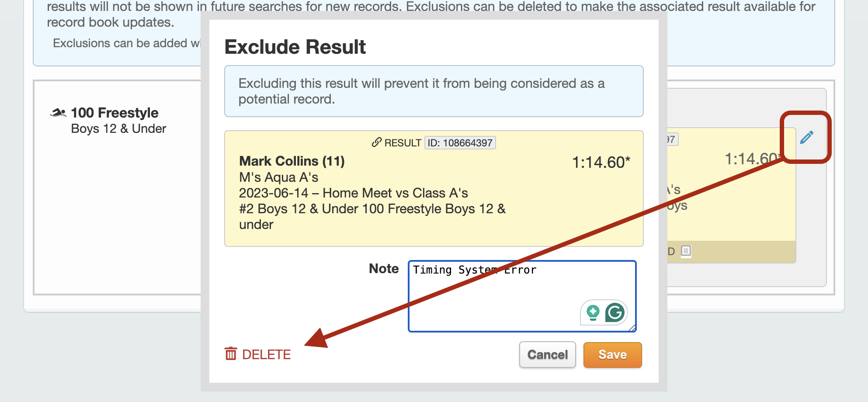Click the red trash can icon
Screen dimensions: 868x402
[x=231, y=353]
